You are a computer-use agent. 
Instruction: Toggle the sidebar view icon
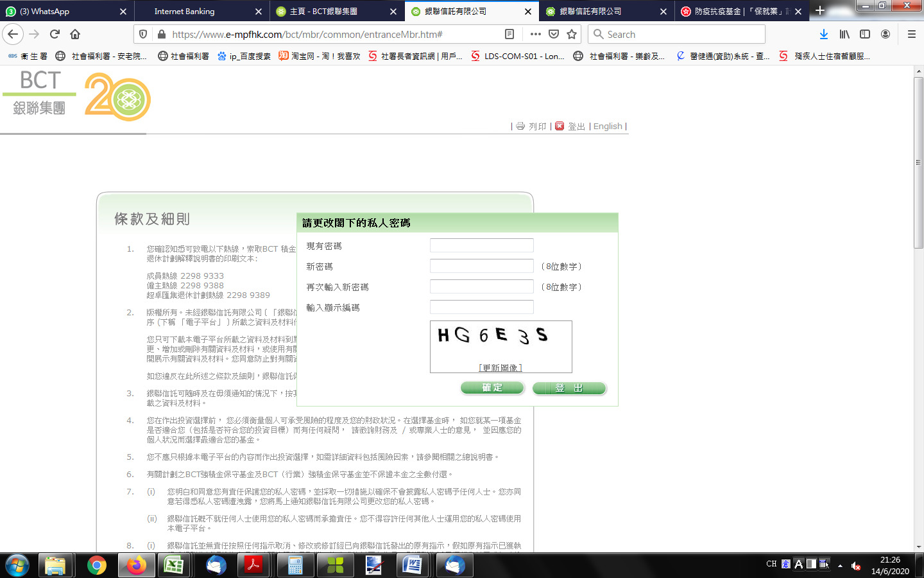pyautogui.click(x=865, y=34)
